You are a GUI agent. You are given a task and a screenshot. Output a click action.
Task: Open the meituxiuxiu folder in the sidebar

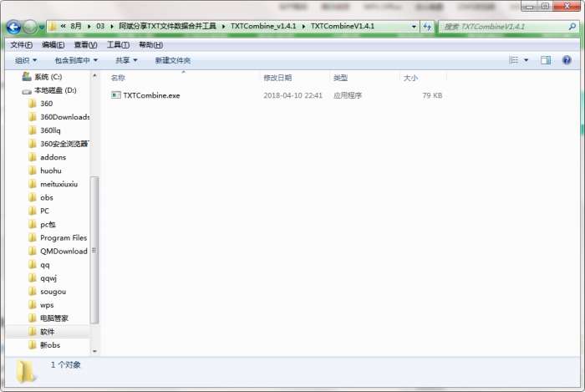pos(59,184)
